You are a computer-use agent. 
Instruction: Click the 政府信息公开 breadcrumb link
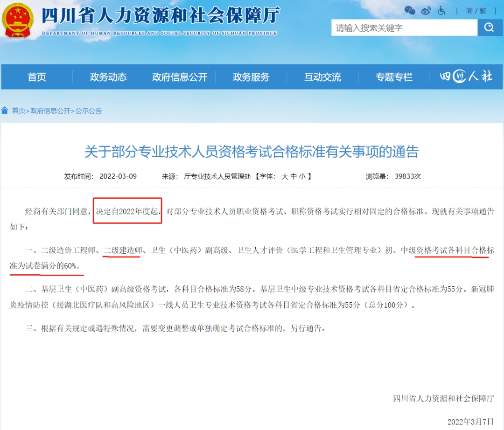pyautogui.click(x=50, y=111)
